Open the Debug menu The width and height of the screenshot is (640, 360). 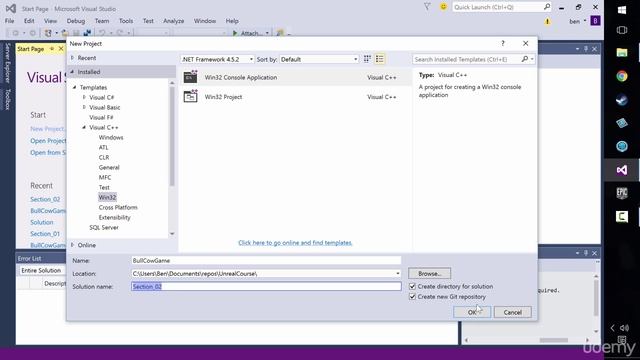76,21
